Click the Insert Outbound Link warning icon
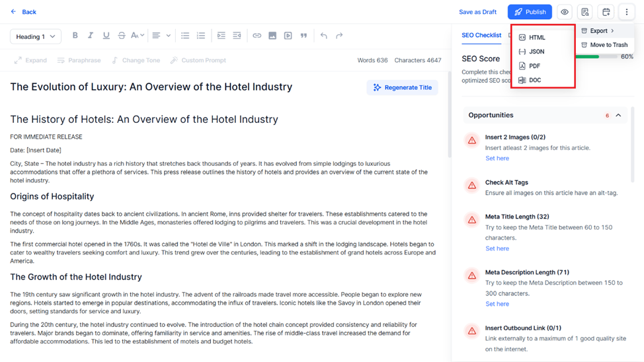 pos(472,331)
